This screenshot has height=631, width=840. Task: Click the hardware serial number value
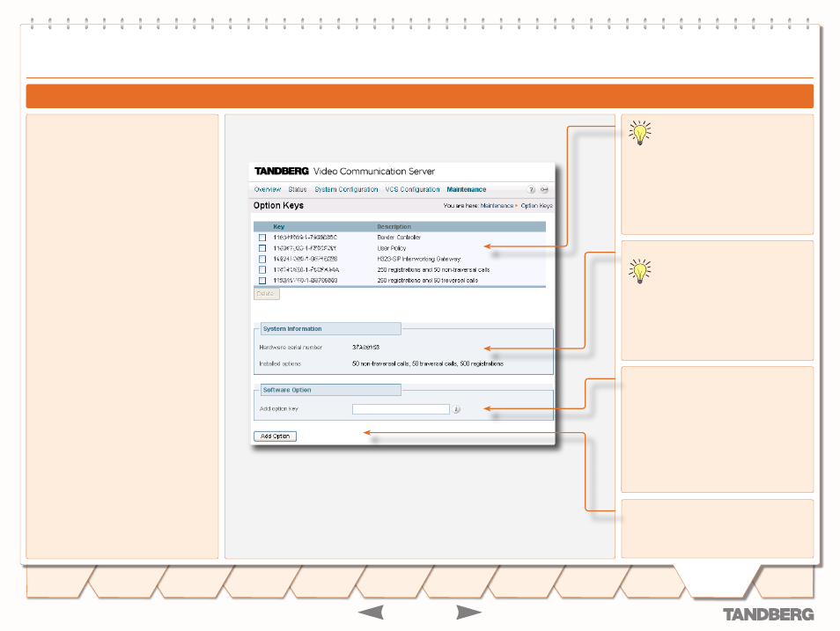click(x=366, y=347)
